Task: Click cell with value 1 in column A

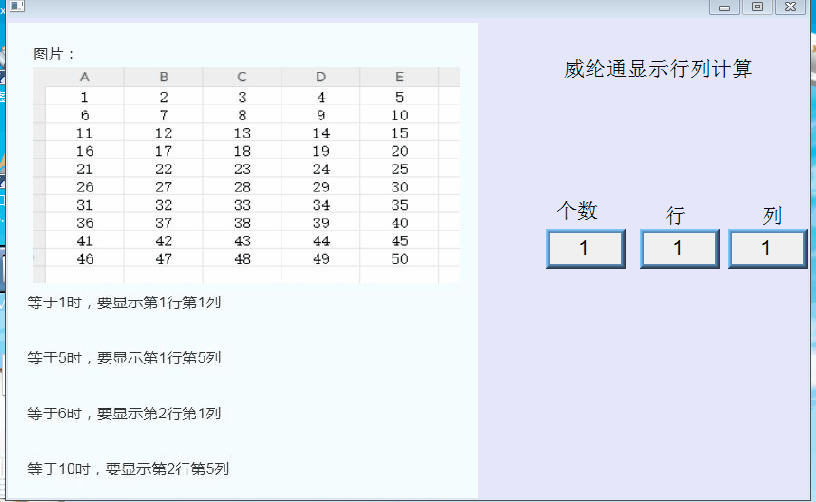Action: 85,97
